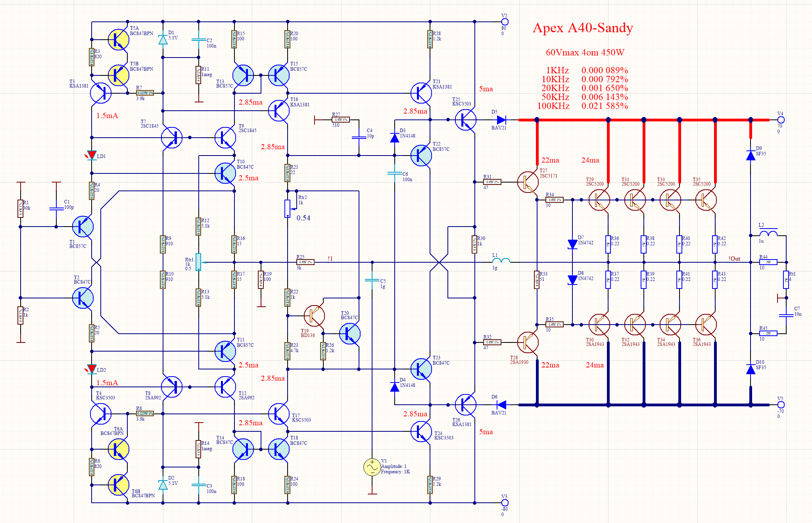Click the '0.000 089%' distortion value
This screenshot has height=523, width=812.
(x=605, y=70)
